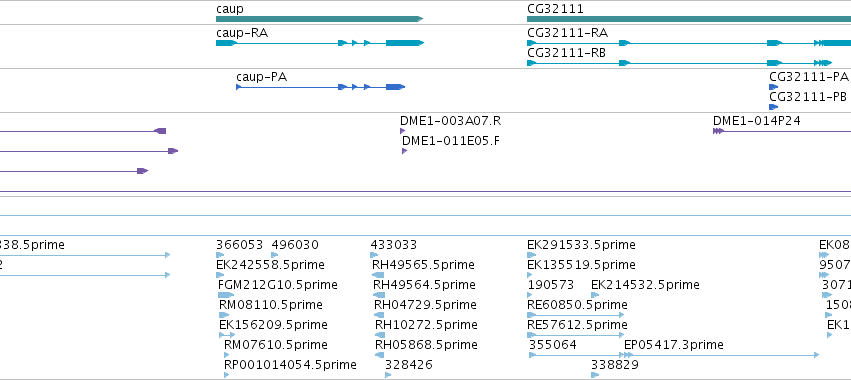This screenshot has width=851, height=380.
Task: Click the 328426 EST label
Action: (409, 365)
